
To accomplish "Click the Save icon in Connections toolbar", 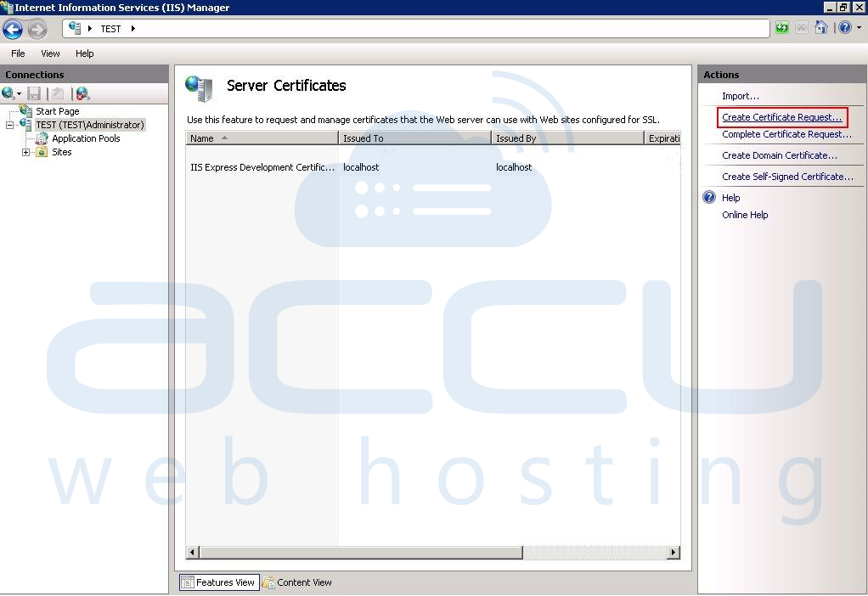I will pos(34,93).
